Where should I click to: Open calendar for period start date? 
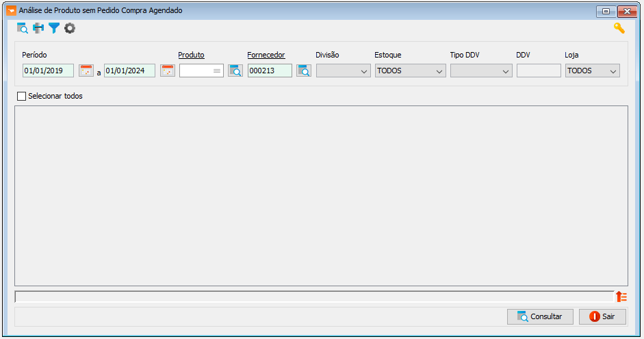point(86,71)
